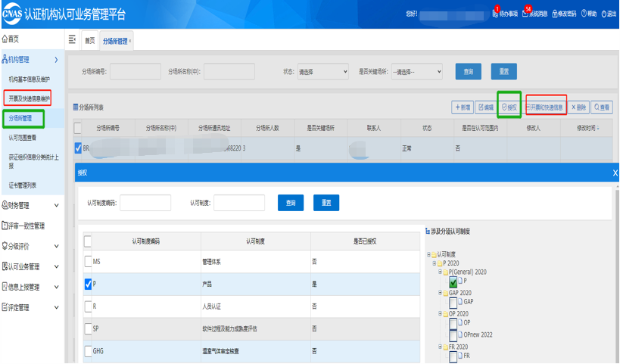The height and width of the screenshot is (364, 620).
Task: Focus the 分场所名称(中) input field
Action: (229, 72)
